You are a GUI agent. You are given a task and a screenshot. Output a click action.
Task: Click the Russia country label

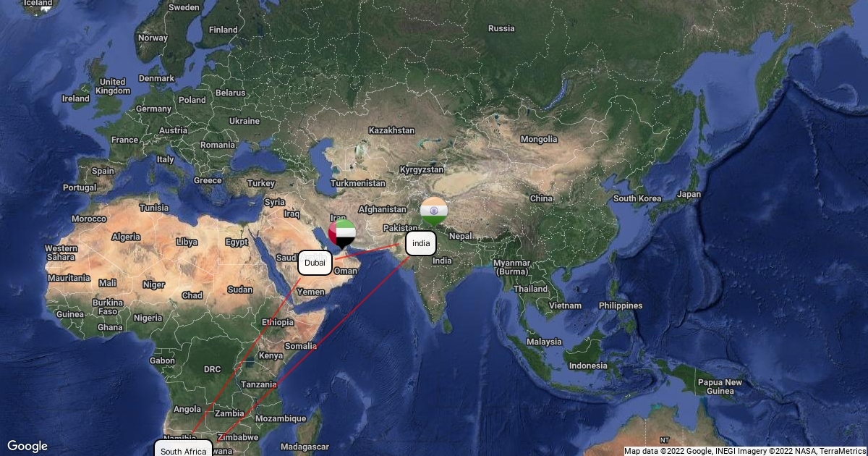click(501, 29)
